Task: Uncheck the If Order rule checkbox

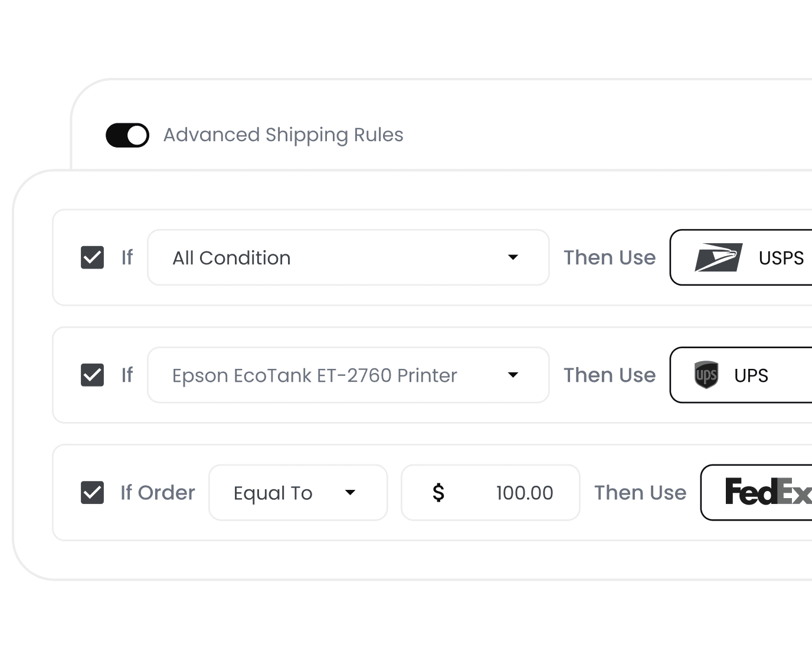Action: point(92,492)
